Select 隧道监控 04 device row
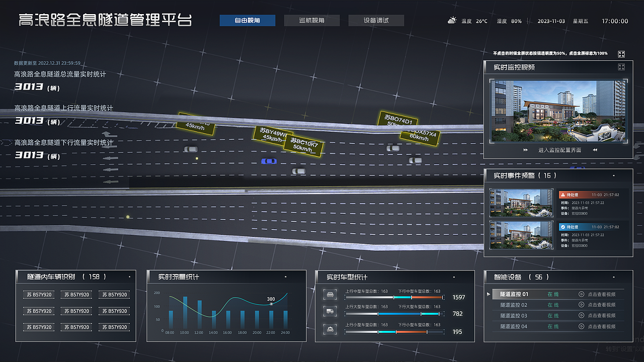The image size is (644, 362). (558, 326)
